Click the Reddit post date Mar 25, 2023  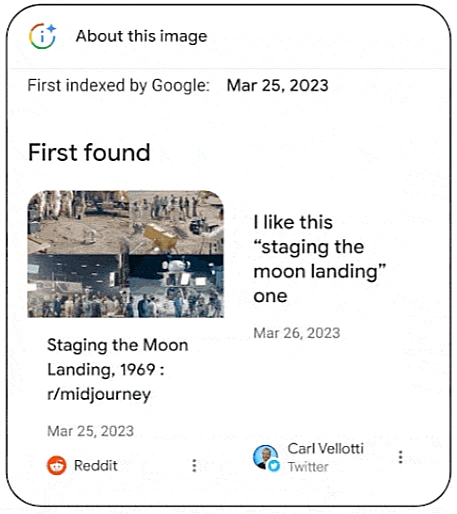pos(90,431)
